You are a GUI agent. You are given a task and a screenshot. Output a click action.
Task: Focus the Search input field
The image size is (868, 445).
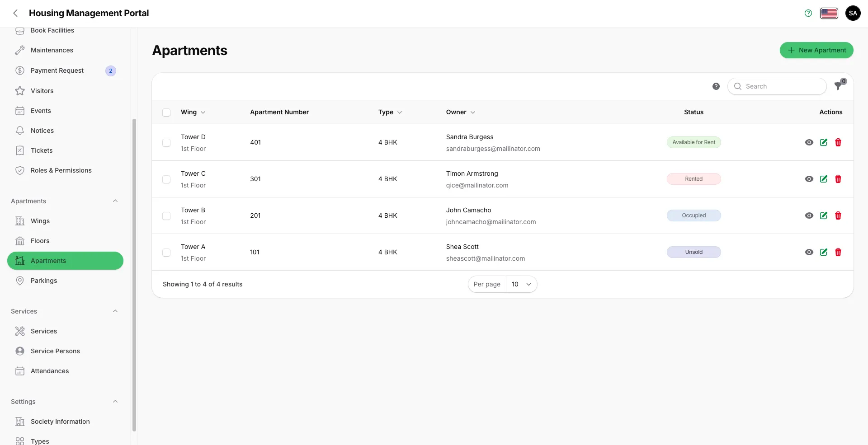point(782,86)
